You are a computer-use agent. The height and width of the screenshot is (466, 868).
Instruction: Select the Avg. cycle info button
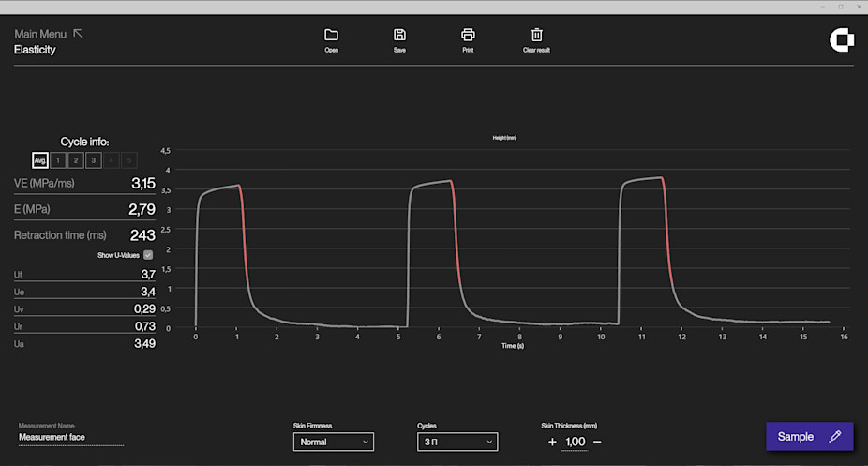point(39,160)
